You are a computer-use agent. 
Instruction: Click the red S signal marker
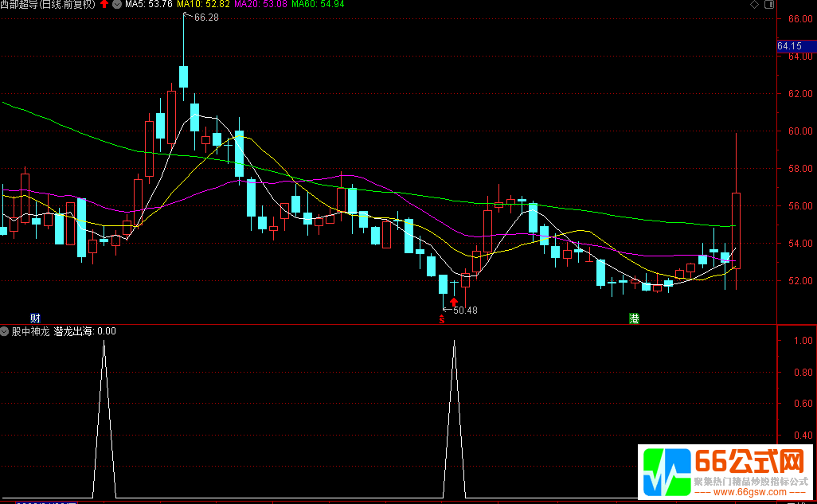coord(442,319)
